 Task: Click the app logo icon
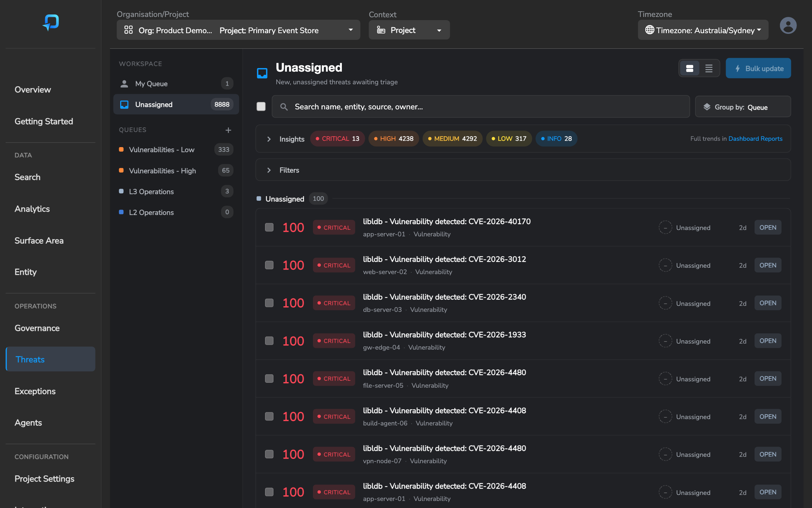click(51, 23)
